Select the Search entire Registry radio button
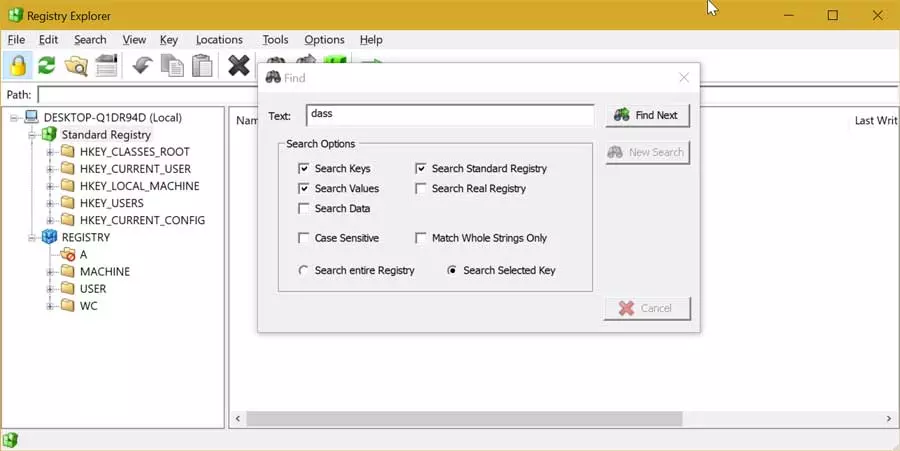 [x=303, y=270]
